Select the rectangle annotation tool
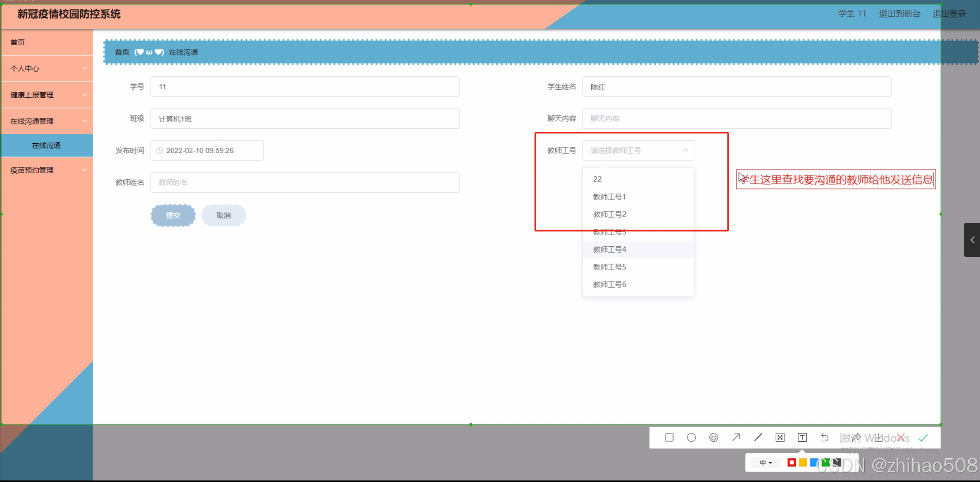This screenshot has width=980, height=482. point(669,438)
